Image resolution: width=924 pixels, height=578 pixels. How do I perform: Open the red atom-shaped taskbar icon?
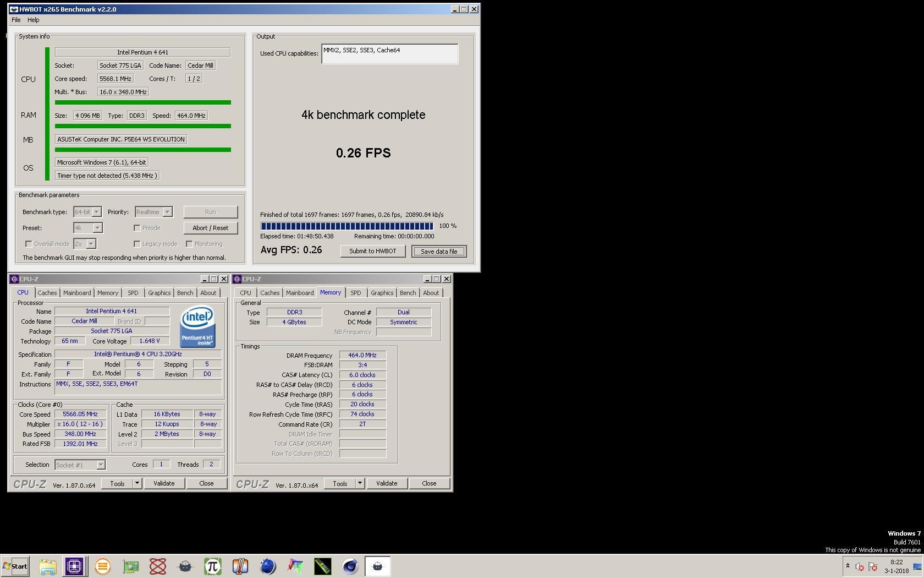158,566
